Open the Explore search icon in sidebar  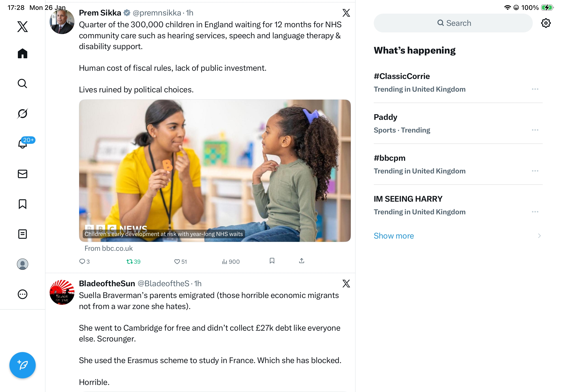coord(23,83)
